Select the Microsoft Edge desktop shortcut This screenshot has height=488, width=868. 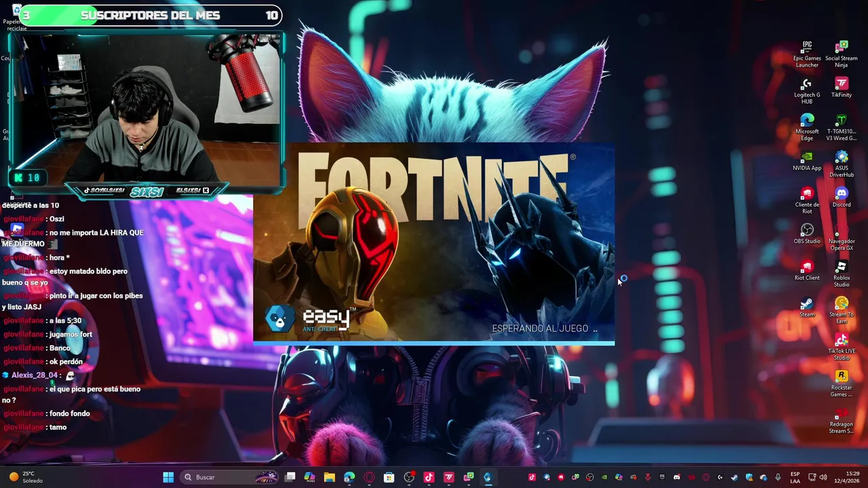[807, 127]
